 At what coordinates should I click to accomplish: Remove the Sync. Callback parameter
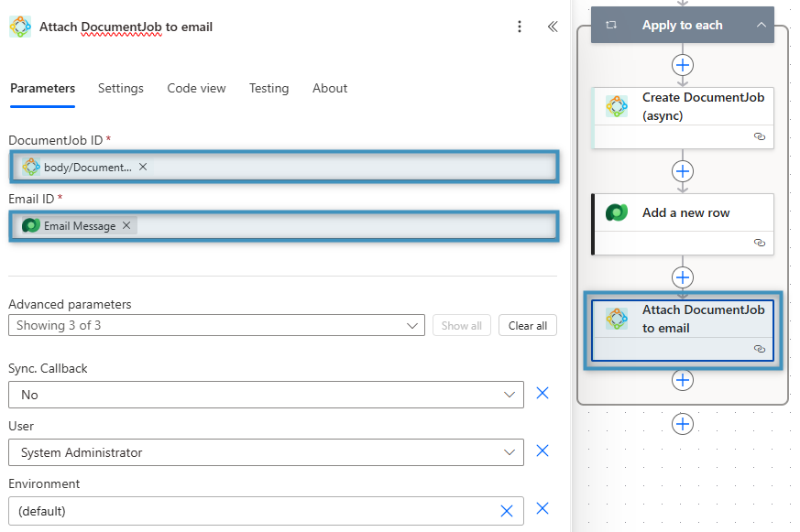tap(542, 394)
